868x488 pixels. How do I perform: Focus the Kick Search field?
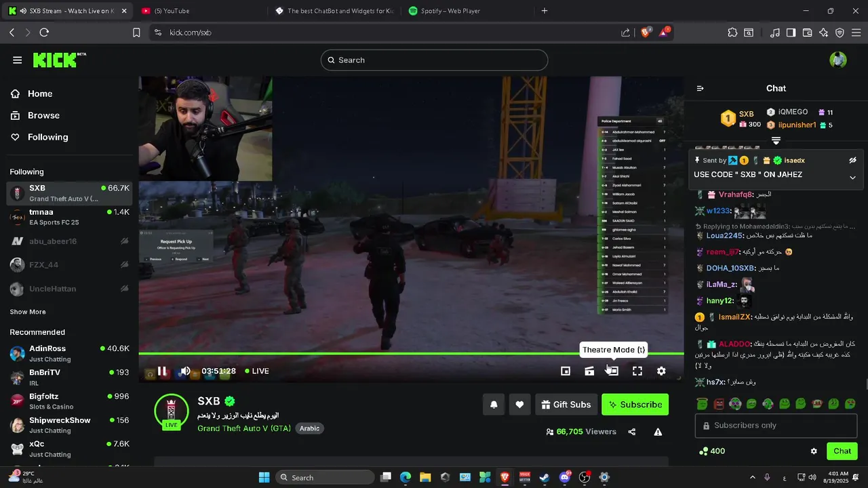pyautogui.click(x=434, y=60)
